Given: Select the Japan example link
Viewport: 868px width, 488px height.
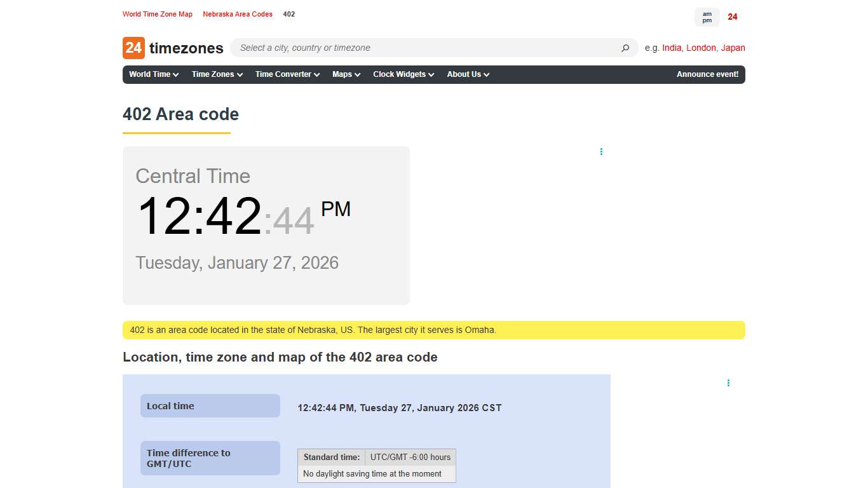Looking at the screenshot, I should point(734,48).
